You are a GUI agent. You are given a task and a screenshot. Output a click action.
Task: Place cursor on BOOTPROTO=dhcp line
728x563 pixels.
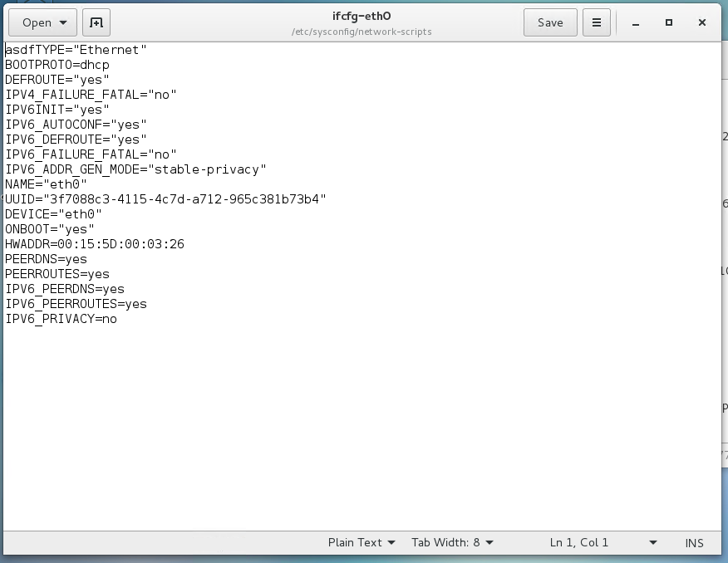tap(57, 65)
